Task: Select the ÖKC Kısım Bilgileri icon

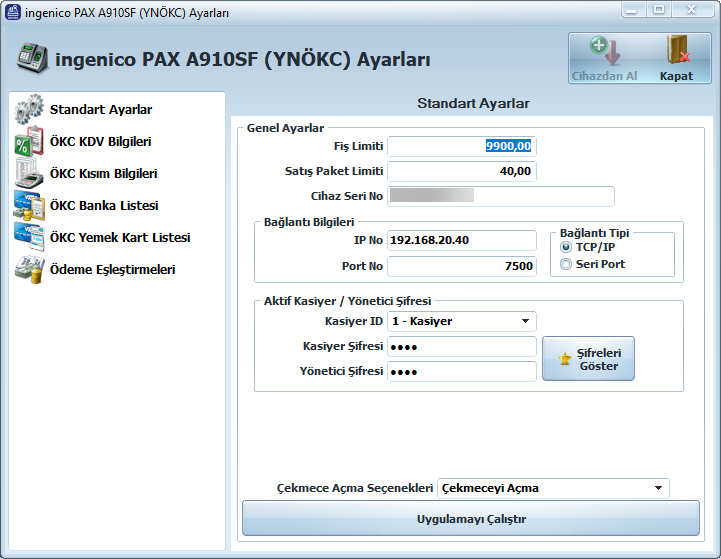Action: point(28,173)
